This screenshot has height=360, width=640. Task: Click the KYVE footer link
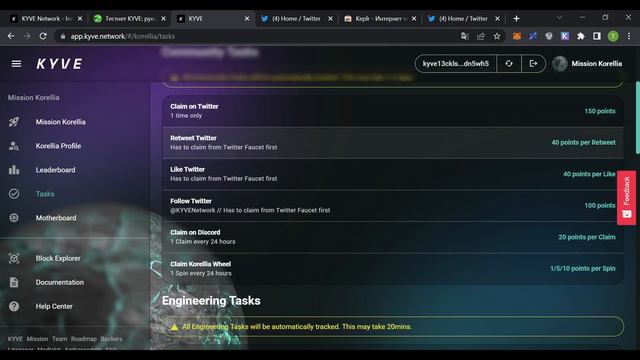pyautogui.click(x=15, y=339)
